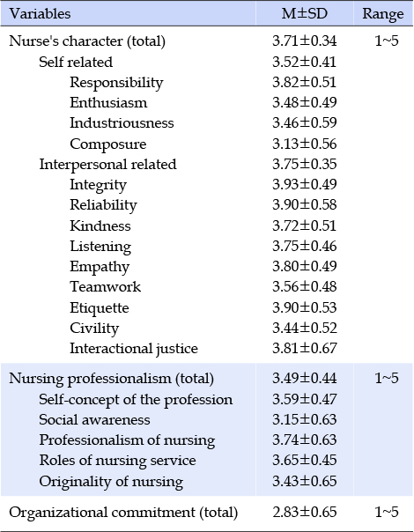Click the Social awareness value 3.15±0.63

pyautogui.click(x=305, y=419)
